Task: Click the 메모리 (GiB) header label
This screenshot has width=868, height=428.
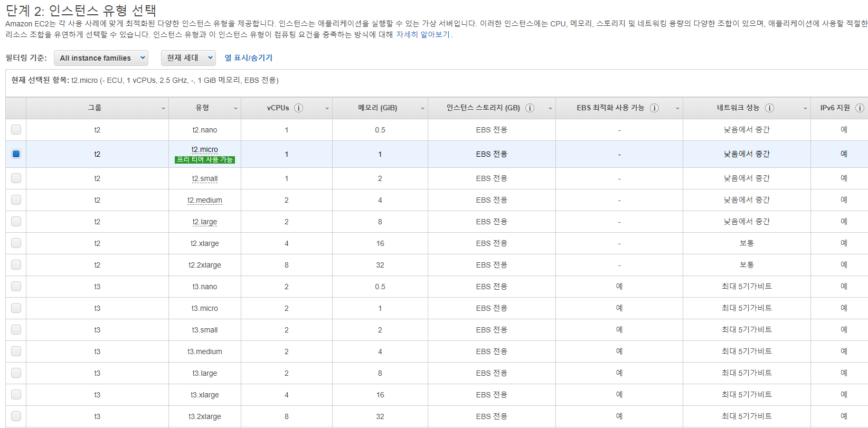Action: pos(378,108)
